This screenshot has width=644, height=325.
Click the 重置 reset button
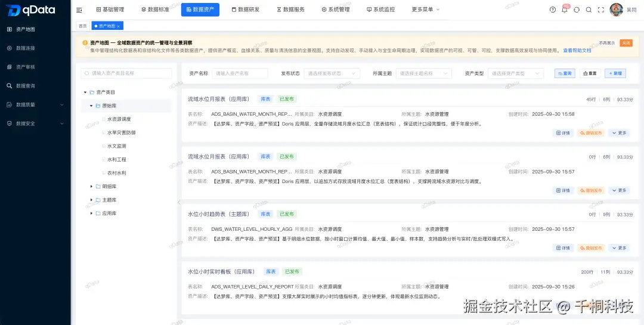590,73
